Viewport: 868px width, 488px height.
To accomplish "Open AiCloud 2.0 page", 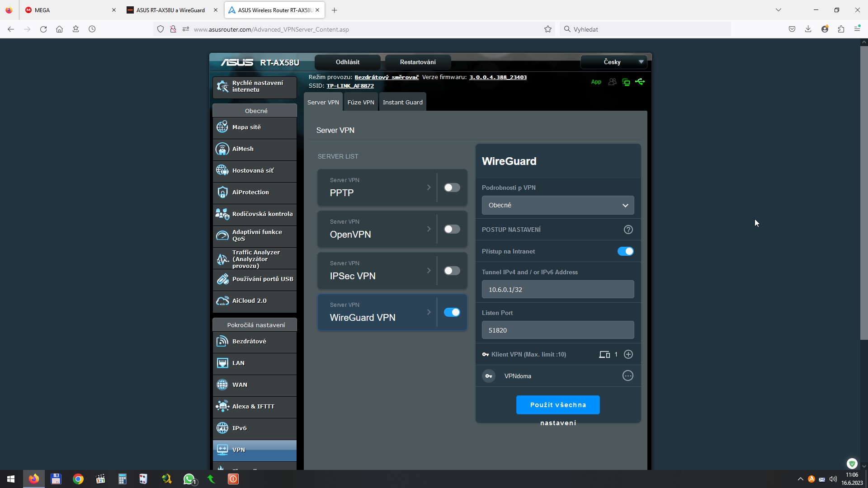I will click(255, 301).
